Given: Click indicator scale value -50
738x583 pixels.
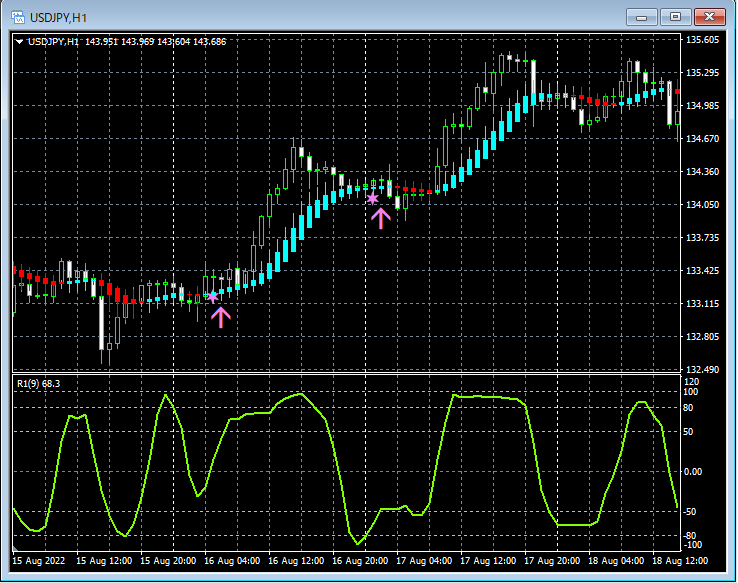Looking at the screenshot, I should tap(690, 511).
